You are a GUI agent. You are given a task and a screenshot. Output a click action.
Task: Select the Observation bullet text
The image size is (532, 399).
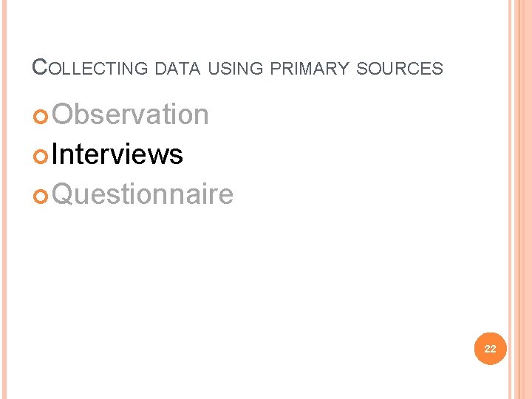coord(131,115)
